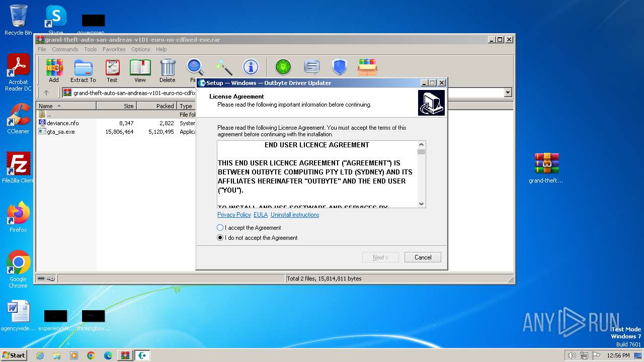The image size is (644, 362).
Task: Click the Next button in setup
Action: point(380,257)
